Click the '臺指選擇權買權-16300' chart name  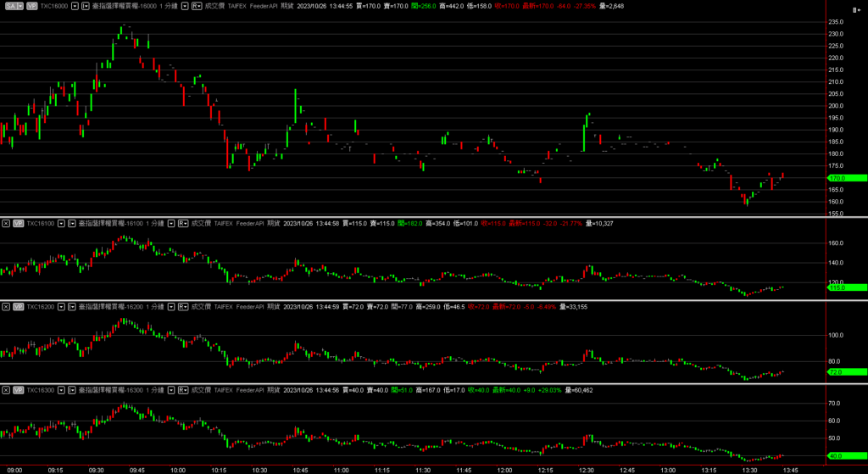pyautogui.click(x=111, y=390)
